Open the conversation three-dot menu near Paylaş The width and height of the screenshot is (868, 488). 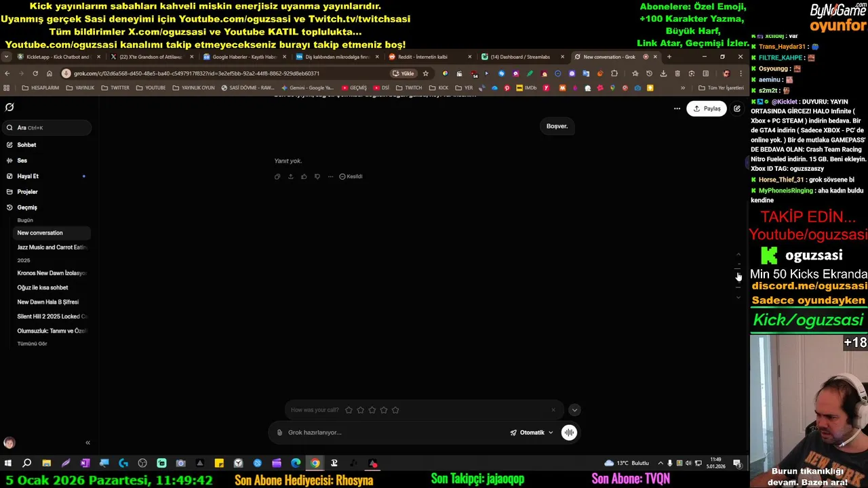(677, 108)
